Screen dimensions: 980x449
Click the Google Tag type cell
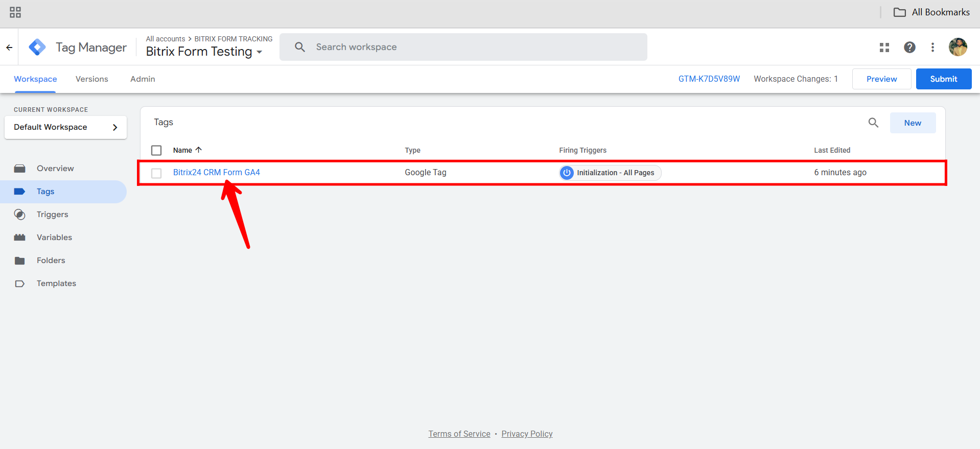[x=426, y=173]
